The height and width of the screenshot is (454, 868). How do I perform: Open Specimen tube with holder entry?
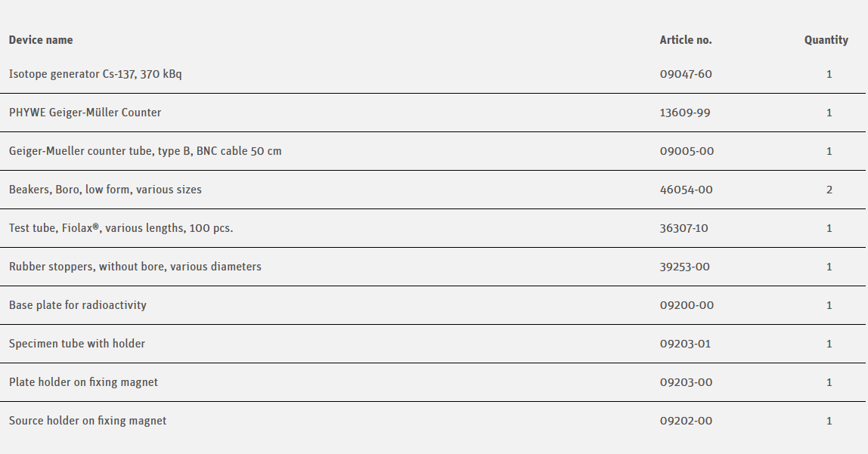point(77,344)
